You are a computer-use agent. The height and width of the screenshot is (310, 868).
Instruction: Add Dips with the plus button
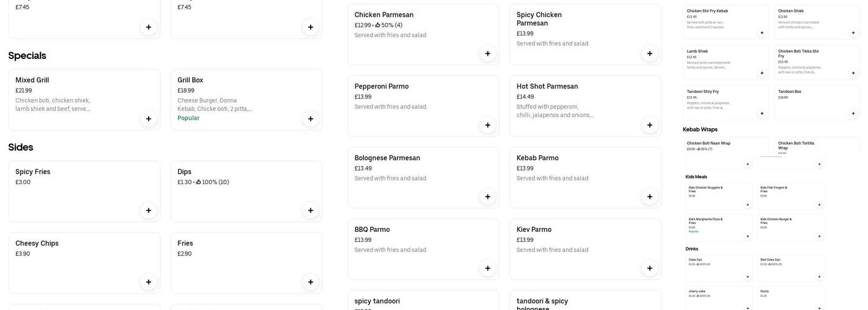click(x=311, y=211)
